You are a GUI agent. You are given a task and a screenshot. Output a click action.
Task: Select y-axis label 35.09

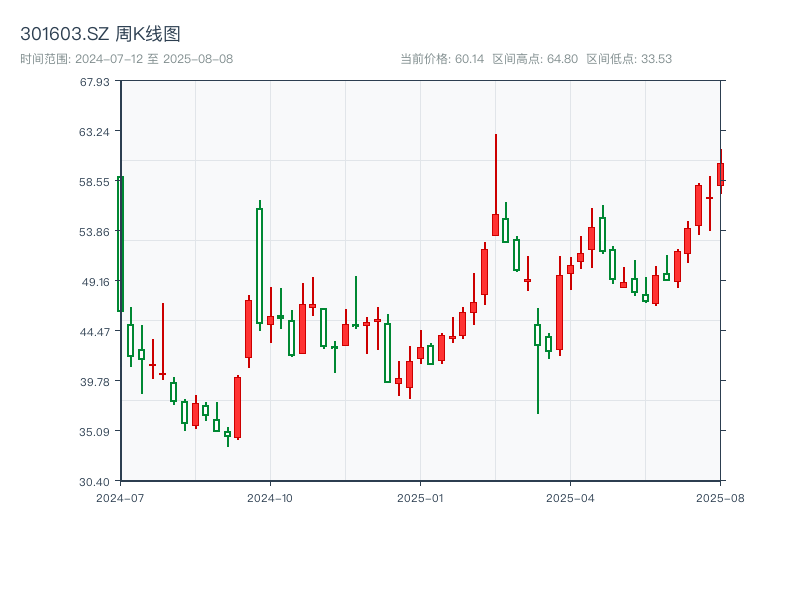click(x=94, y=432)
